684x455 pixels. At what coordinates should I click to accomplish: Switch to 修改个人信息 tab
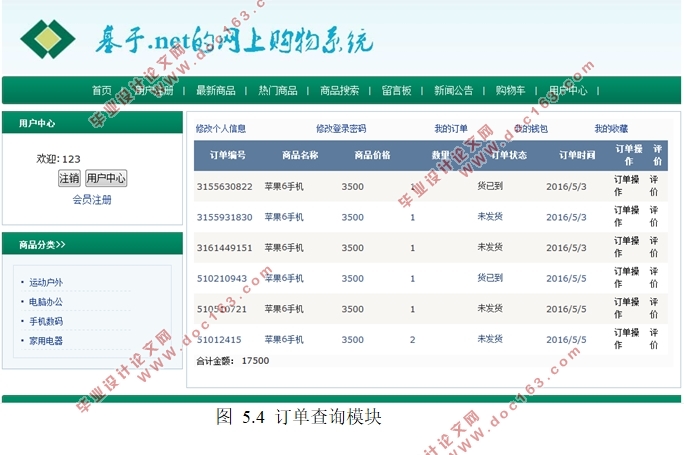point(220,129)
